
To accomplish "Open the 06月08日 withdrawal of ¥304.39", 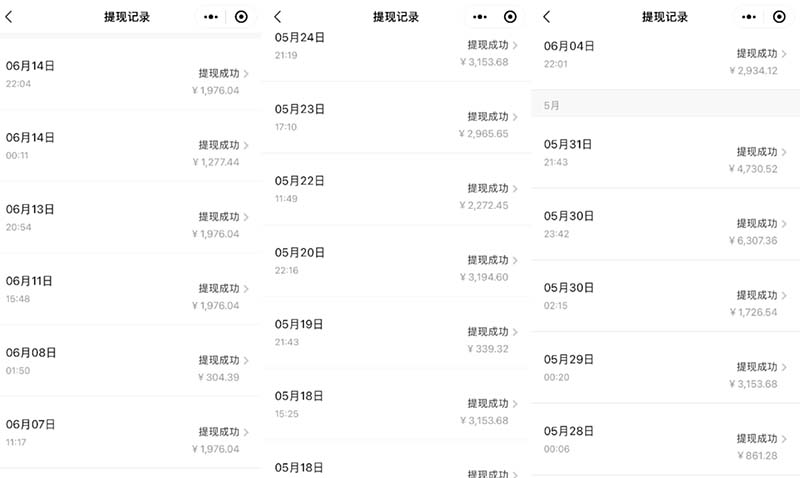I will pos(130,361).
